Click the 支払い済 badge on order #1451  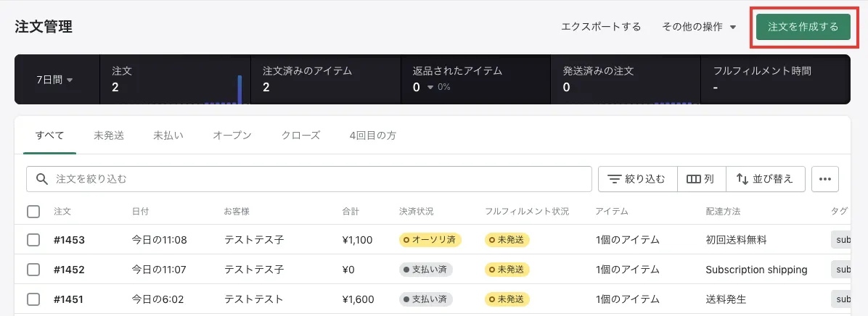426,299
